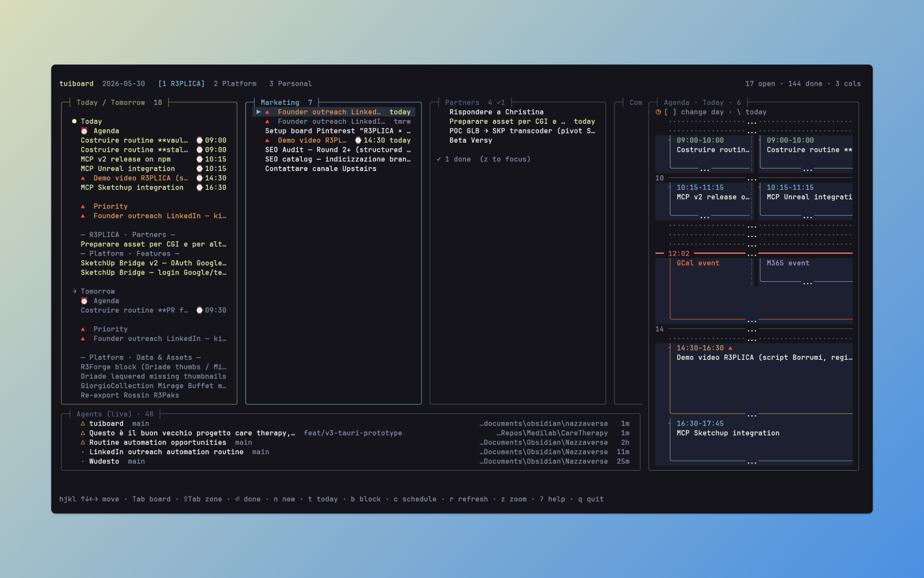This screenshot has width=924, height=578.
Task: Expand the Tomorrow section arrow
Action: tap(74, 291)
